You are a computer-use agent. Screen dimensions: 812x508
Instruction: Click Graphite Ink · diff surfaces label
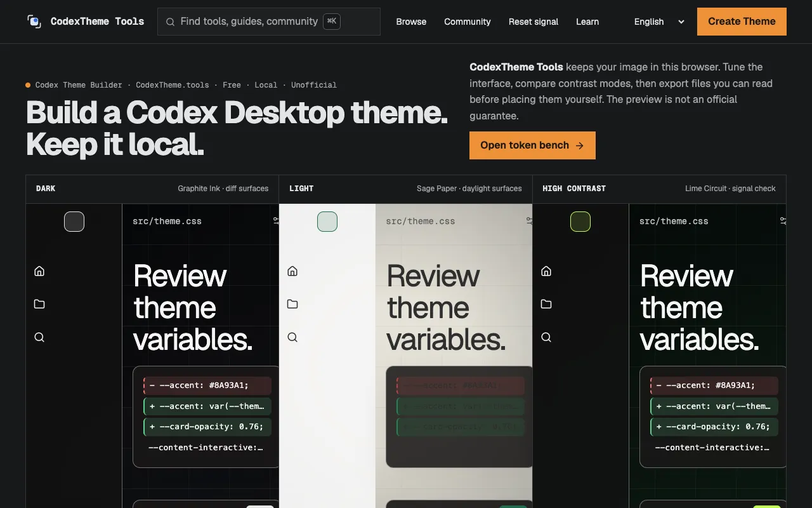pos(223,189)
